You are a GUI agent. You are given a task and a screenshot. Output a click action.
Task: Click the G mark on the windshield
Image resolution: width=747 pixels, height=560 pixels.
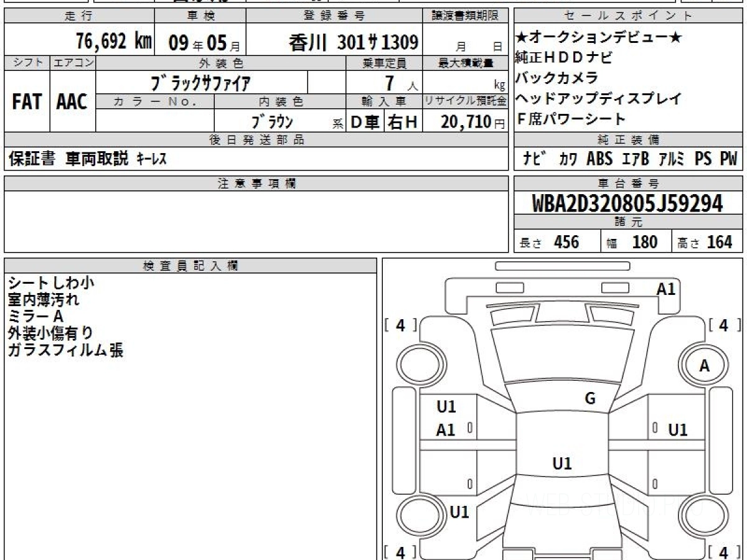(590, 399)
